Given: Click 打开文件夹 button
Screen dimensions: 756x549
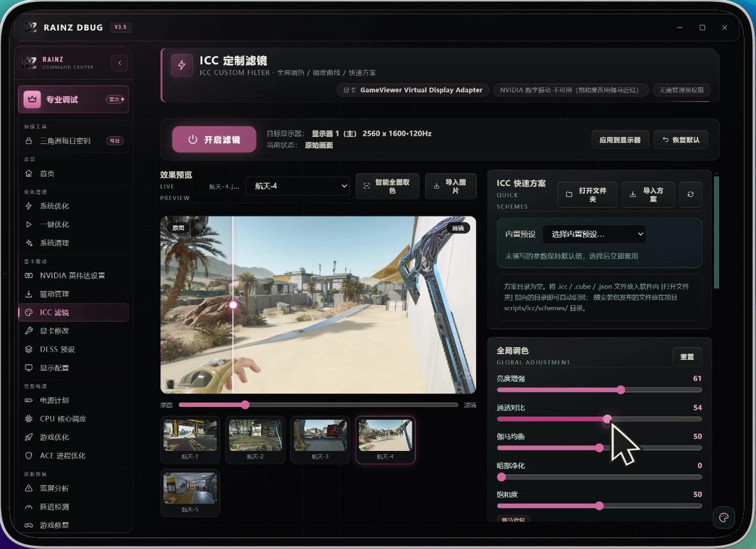Looking at the screenshot, I should pos(587,194).
